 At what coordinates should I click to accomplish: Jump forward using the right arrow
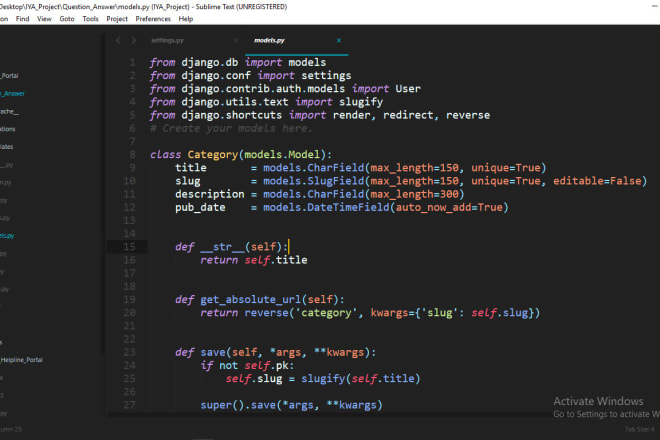[133, 40]
